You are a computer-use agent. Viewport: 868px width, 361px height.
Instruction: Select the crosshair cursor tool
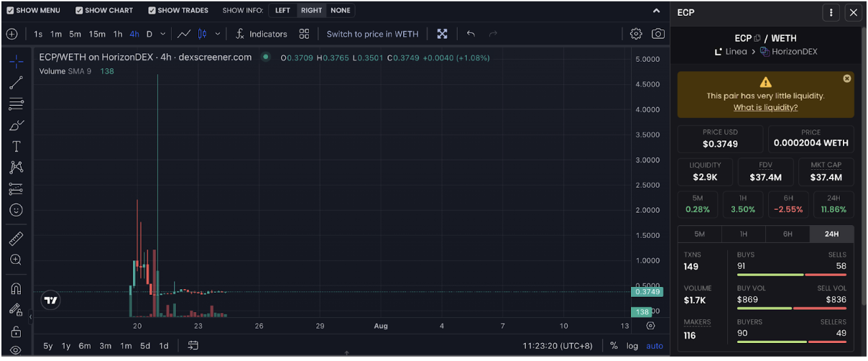click(x=16, y=61)
